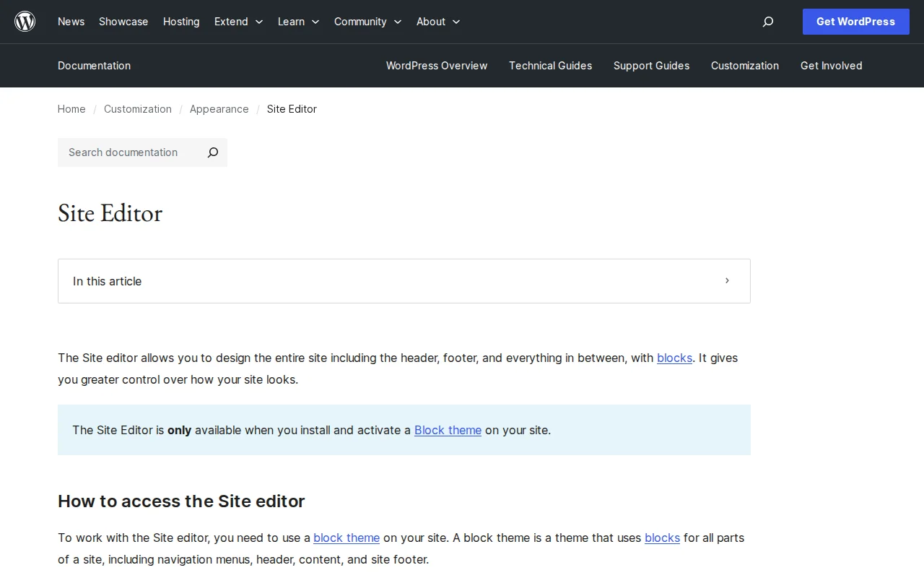This screenshot has height=578, width=924.
Task: Click the Get WordPress button
Action: 855,22
